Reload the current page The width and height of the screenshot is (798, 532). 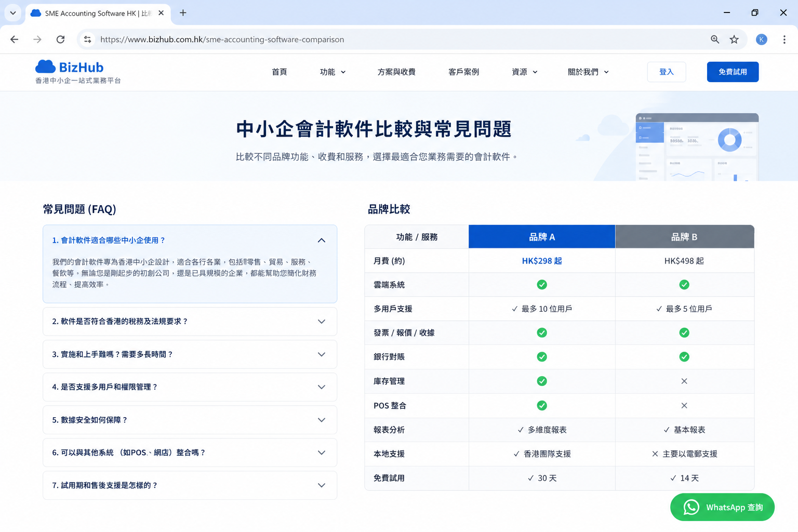coord(60,39)
